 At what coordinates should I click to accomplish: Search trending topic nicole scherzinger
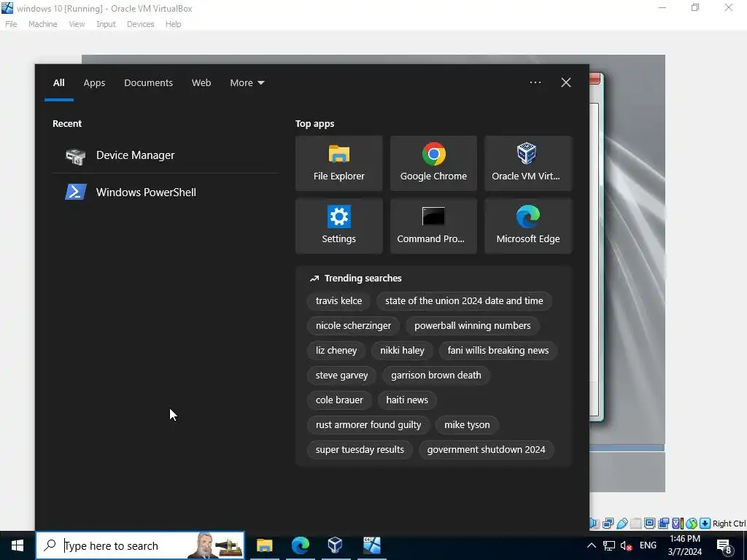353,326
